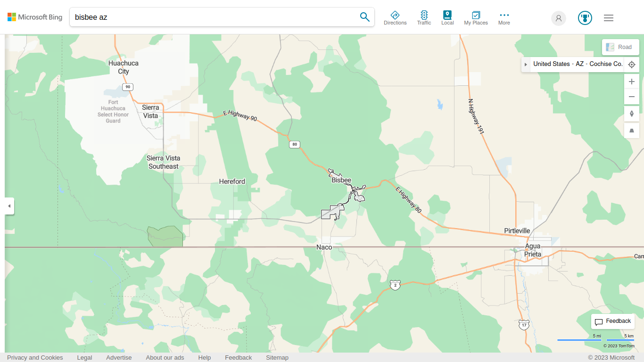Image resolution: width=644 pixels, height=362 pixels.
Task: Open About our ads link
Action: [x=165, y=357]
